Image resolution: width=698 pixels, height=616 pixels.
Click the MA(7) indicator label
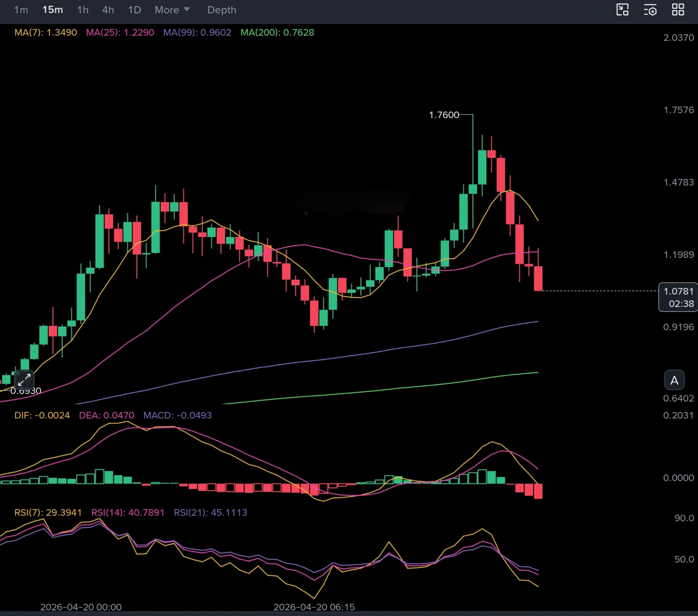pos(46,32)
